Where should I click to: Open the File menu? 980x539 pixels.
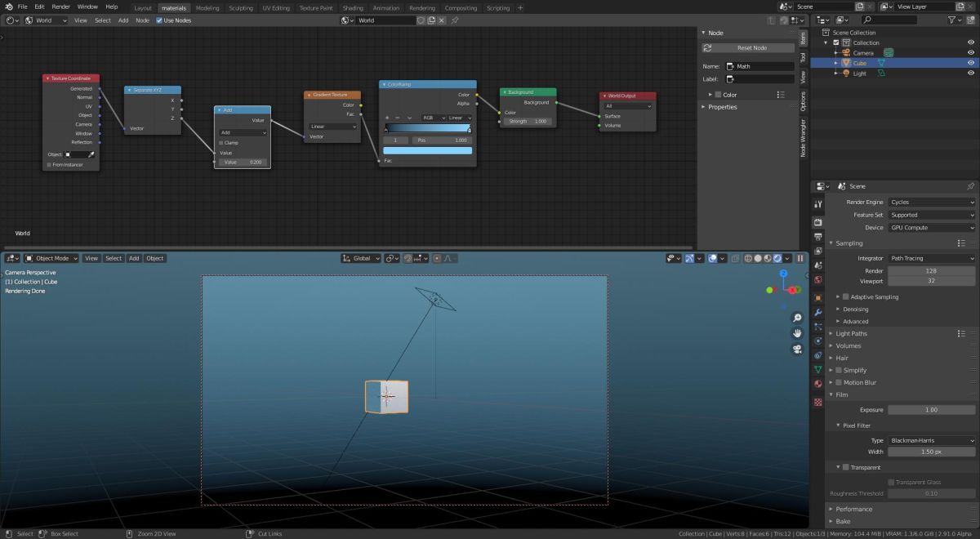pos(22,7)
